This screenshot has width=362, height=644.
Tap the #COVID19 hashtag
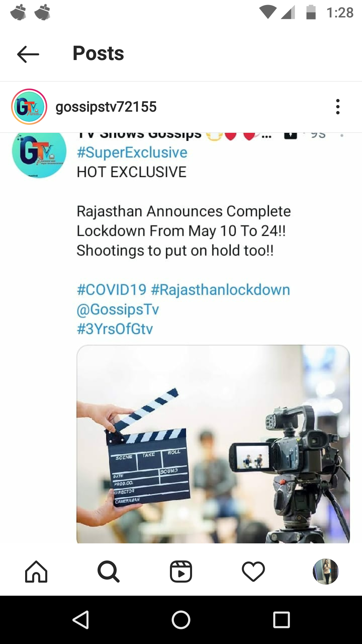pyautogui.click(x=112, y=289)
